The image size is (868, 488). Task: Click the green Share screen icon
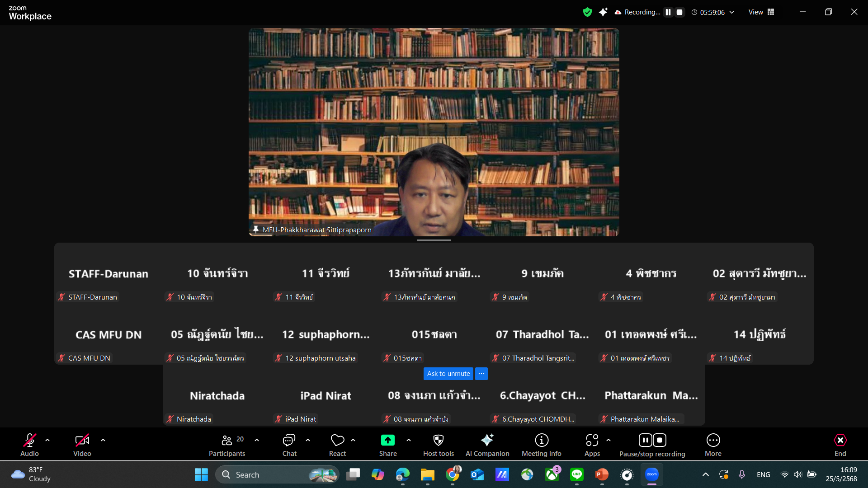(388, 440)
